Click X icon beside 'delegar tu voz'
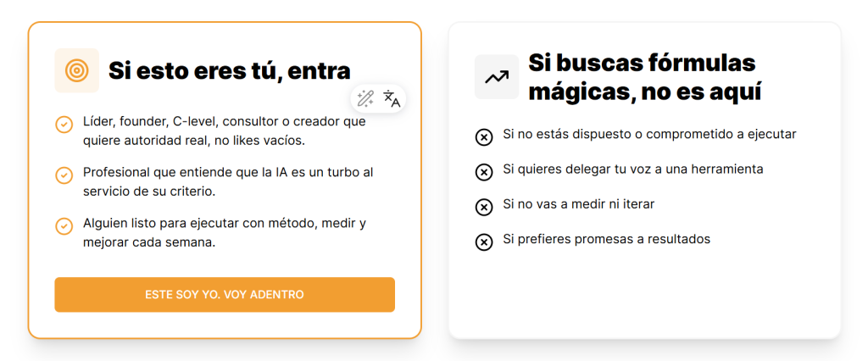Viewport: 868px width, 361px height. pyautogui.click(x=483, y=172)
